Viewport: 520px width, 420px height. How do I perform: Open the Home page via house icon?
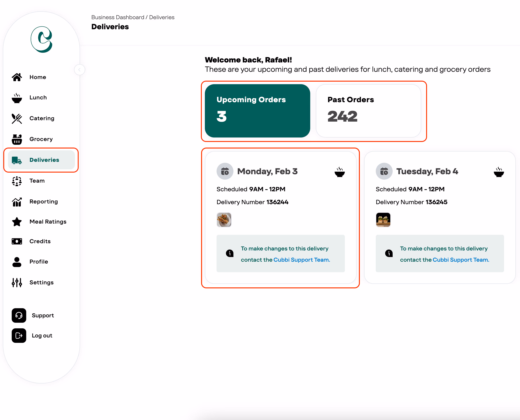(x=17, y=77)
